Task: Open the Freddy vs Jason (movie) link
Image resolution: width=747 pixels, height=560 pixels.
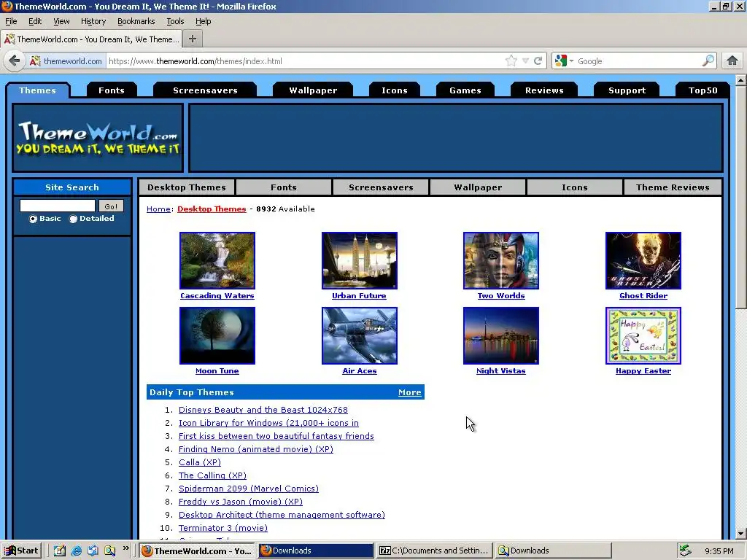Action: (241, 502)
